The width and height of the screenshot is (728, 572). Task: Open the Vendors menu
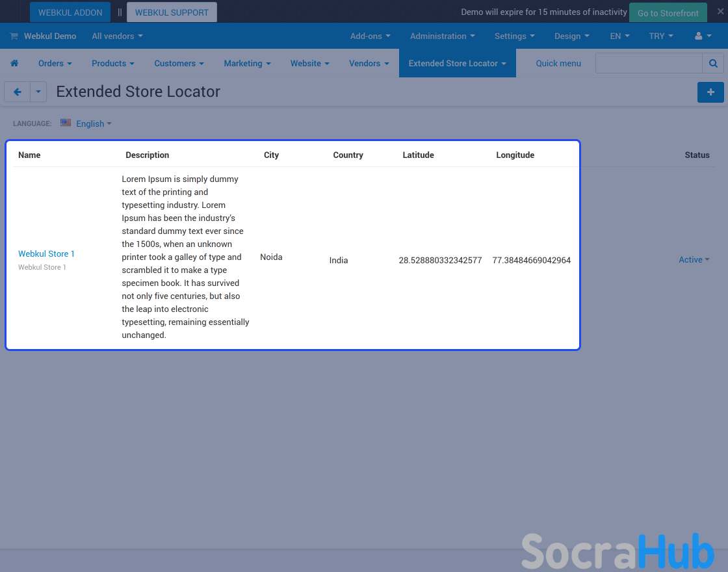coord(369,63)
